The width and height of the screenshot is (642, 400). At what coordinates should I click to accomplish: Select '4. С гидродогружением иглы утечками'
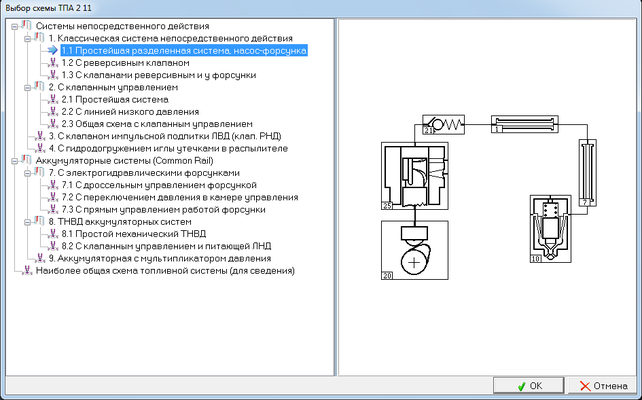click(x=168, y=149)
